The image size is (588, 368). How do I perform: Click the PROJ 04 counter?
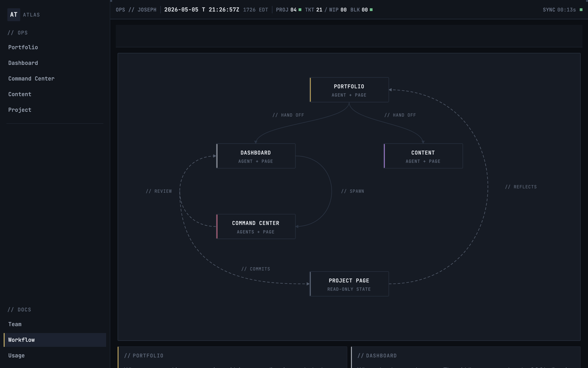pyautogui.click(x=286, y=10)
